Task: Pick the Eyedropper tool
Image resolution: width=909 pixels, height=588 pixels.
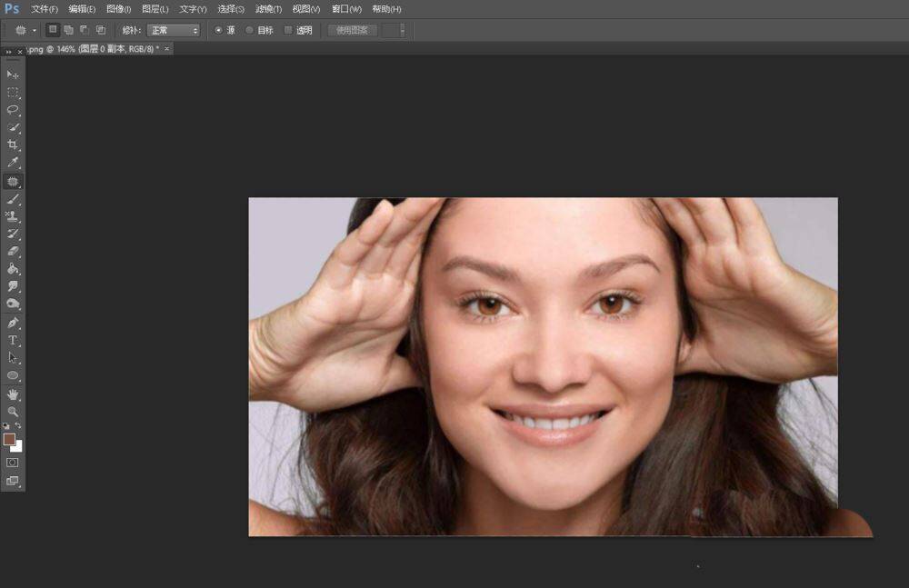Action: [13, 163]
